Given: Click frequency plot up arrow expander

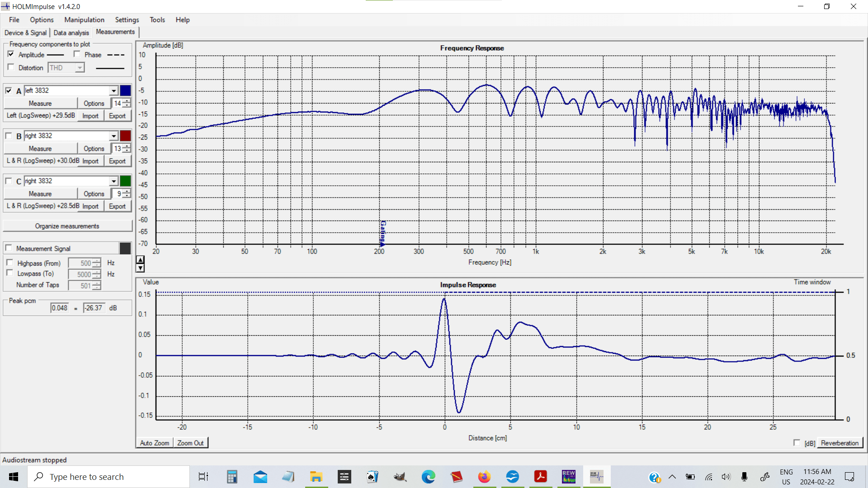Looking at the screenshot, I should coord(141,260).
